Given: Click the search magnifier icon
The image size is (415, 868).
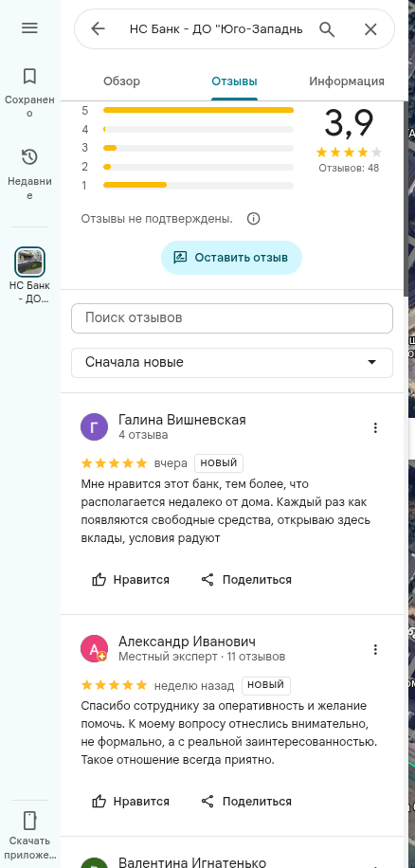Looking at the screenshot, I should [327, 29].
